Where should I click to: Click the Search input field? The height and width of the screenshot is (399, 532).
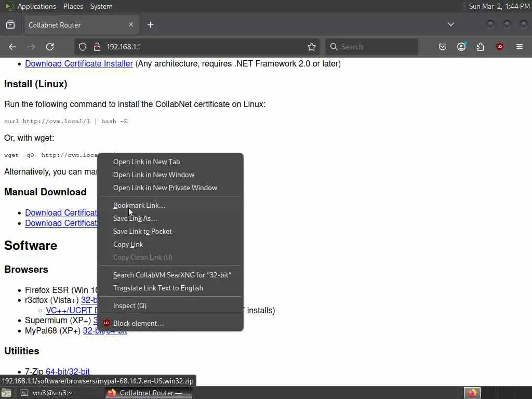coord(371,47)
